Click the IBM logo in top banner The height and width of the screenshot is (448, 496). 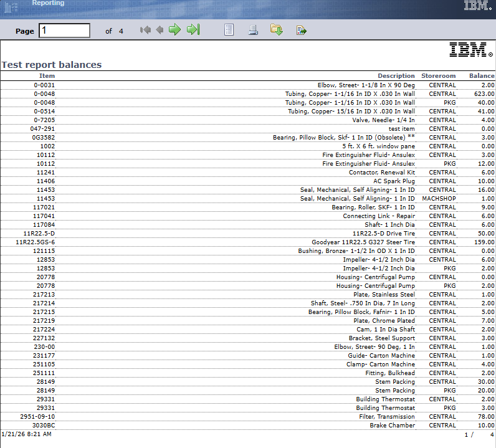tap(477, 6)
